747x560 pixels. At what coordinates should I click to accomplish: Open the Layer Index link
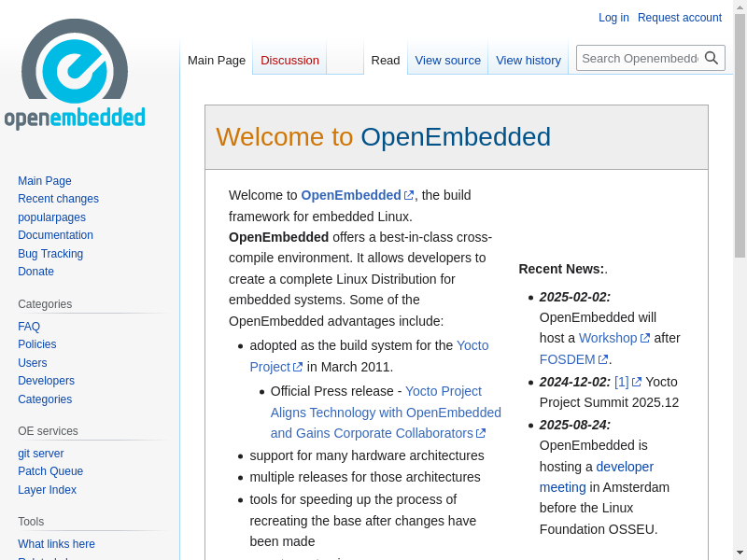coord(47,490)
